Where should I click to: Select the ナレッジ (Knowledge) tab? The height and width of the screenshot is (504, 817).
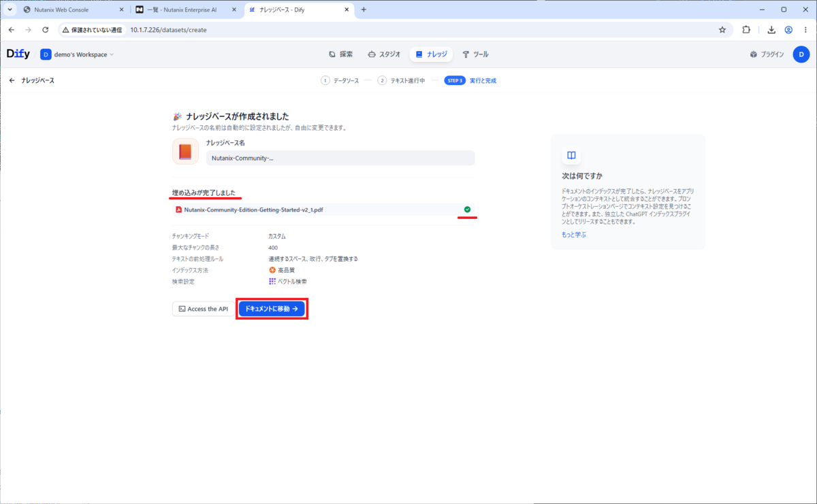[432, 54]
